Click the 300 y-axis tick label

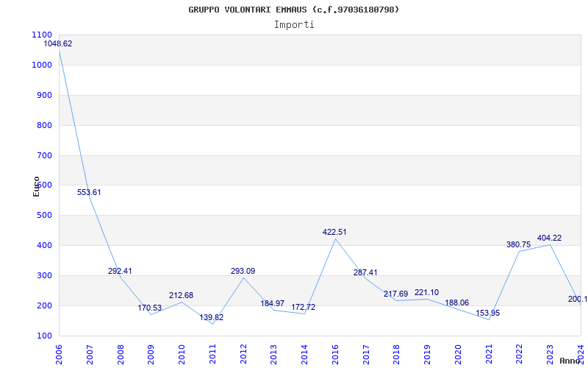[44, 275]
